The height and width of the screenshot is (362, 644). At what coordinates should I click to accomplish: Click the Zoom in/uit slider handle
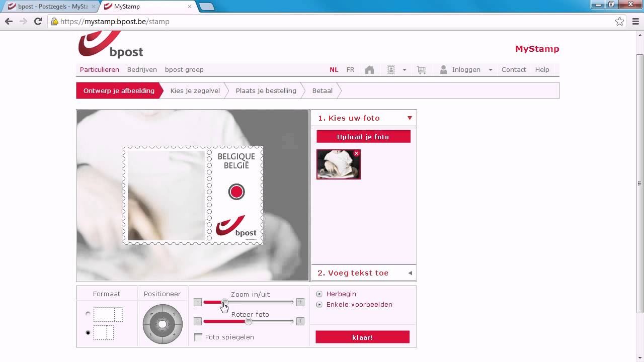pyautogui.click(x=224, y=302)
